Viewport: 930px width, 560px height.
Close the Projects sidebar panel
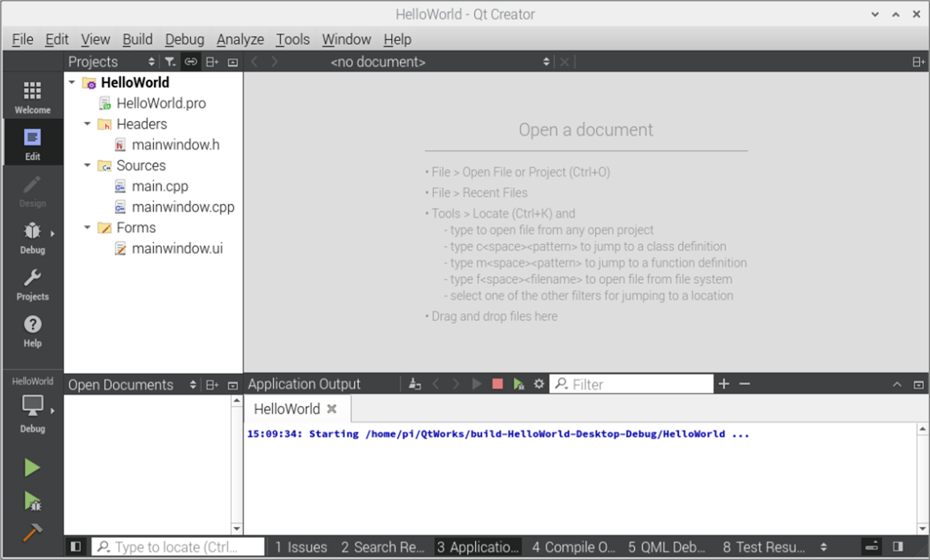pos(233,62)
